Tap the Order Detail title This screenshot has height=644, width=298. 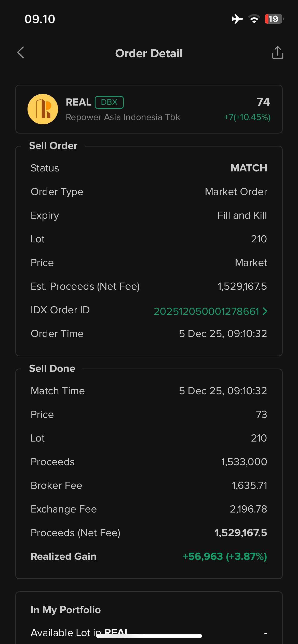(149, 53)
